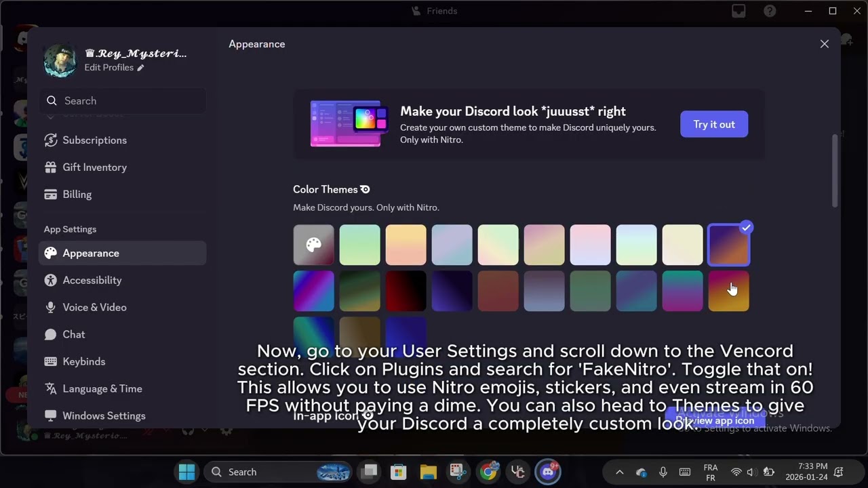Open the clock showing 7:33 PM
The height and width of the screenshot is (488, 868).
point(807,472)
